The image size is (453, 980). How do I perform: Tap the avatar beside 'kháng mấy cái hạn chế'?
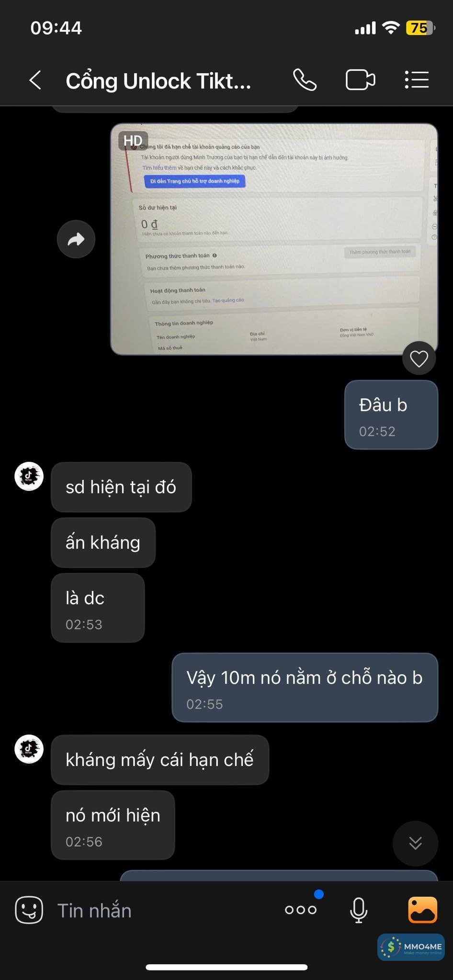tap(29, 749)
